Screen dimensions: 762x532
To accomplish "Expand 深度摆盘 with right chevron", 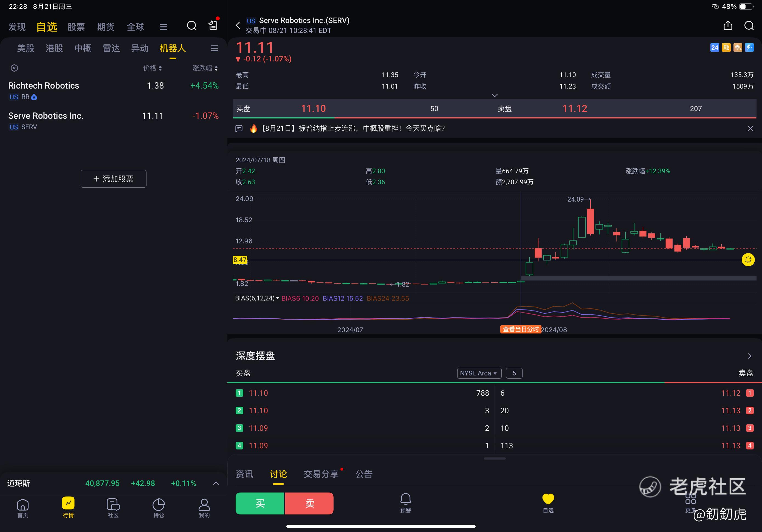I will 750,356.
